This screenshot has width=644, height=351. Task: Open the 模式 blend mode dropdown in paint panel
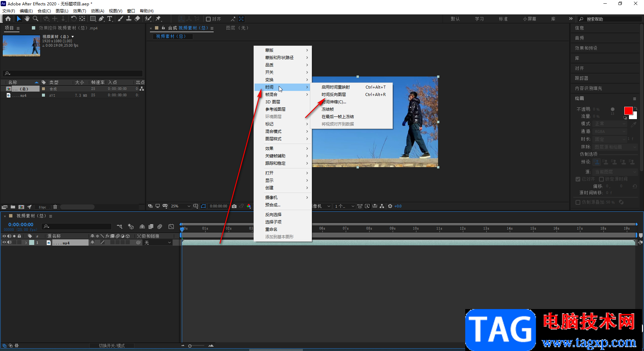(609, 124)
